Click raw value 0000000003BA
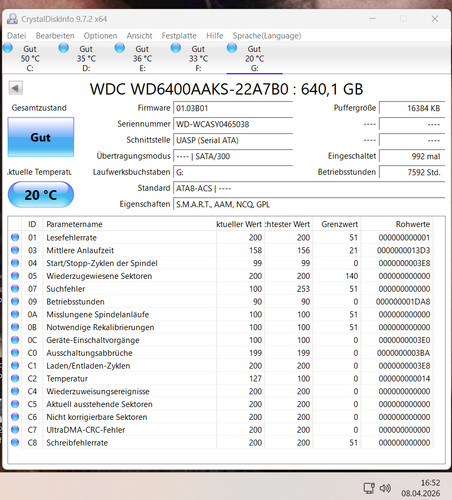The width and height of the screenshot is (452, 500). pyautogui.click(x=403, y=353)
